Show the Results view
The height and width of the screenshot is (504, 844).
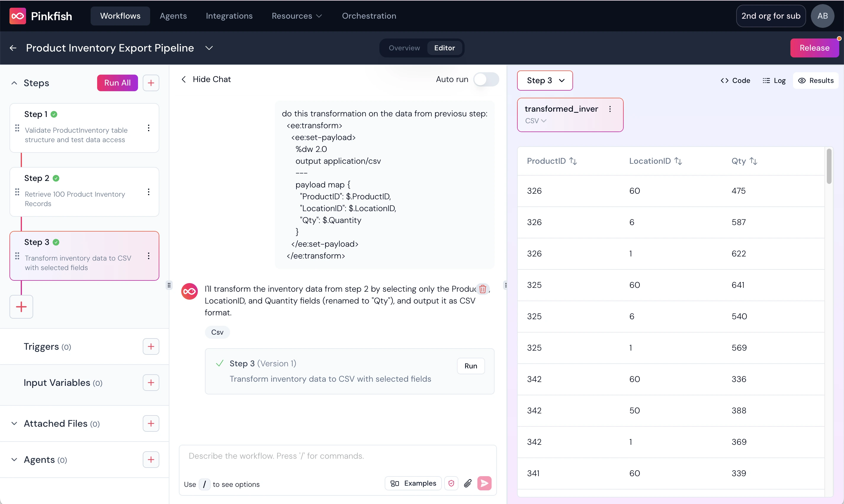point(816,81)
